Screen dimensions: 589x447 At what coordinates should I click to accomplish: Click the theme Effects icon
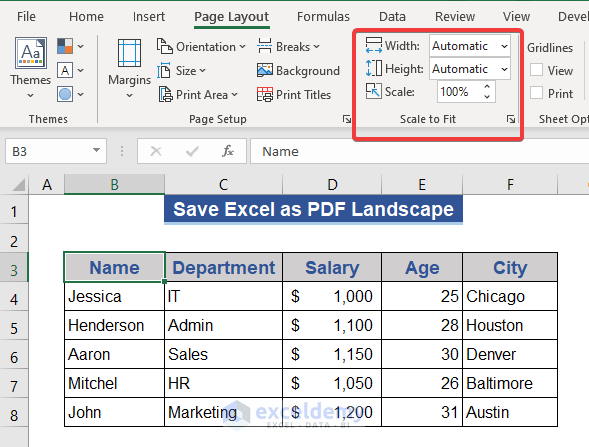pyautogui.click(x=65, y=94)
